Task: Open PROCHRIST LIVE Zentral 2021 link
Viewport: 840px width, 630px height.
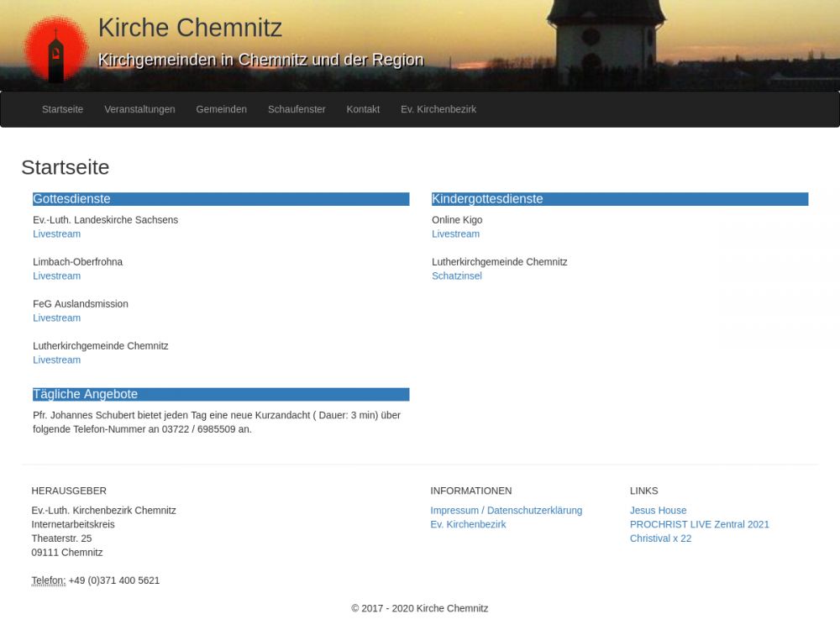Action: [x=699, y=525]
